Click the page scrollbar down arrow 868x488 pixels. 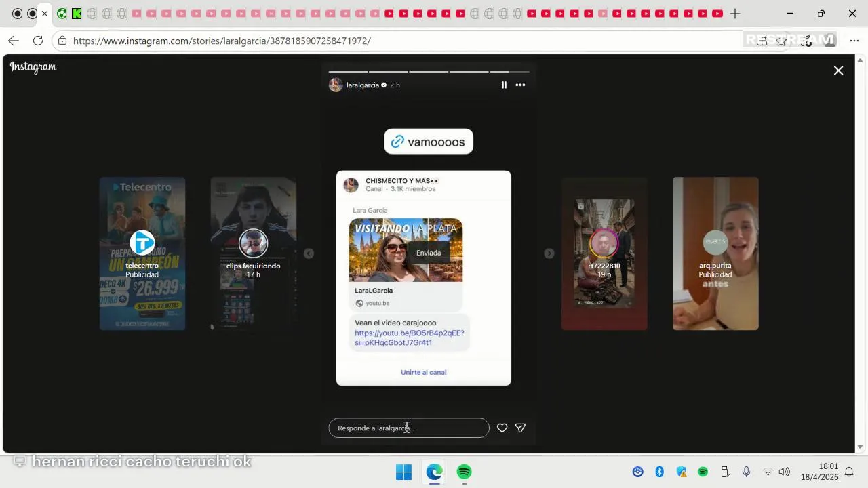click(861, 447)
